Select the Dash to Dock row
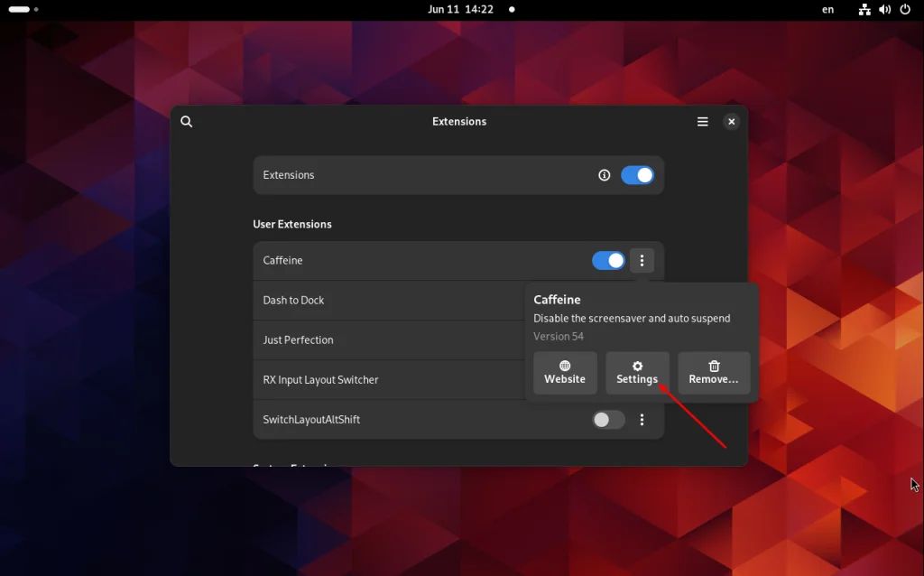The image size is (924, 576). [389, 300]
